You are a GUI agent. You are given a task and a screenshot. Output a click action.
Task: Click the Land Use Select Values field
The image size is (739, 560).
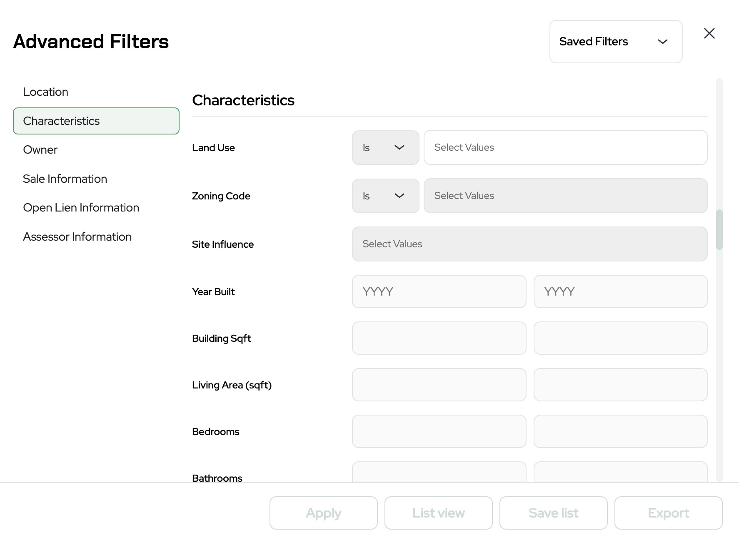point(565,148)
